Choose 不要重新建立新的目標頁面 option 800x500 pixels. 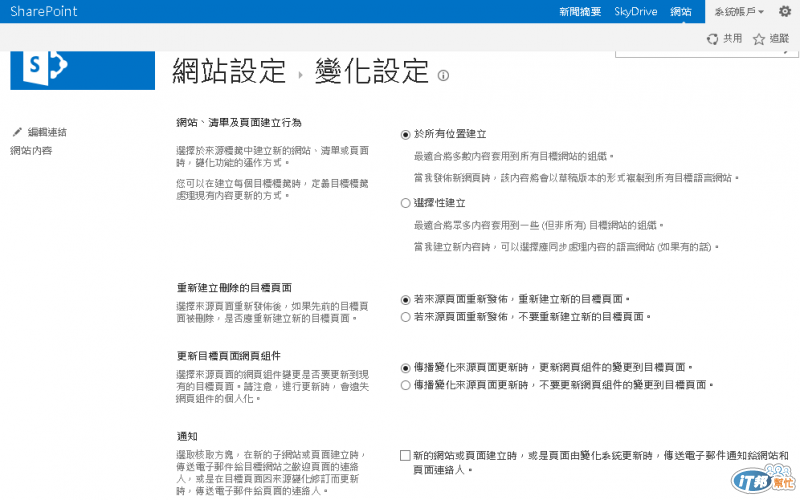(x=406, y=317)
